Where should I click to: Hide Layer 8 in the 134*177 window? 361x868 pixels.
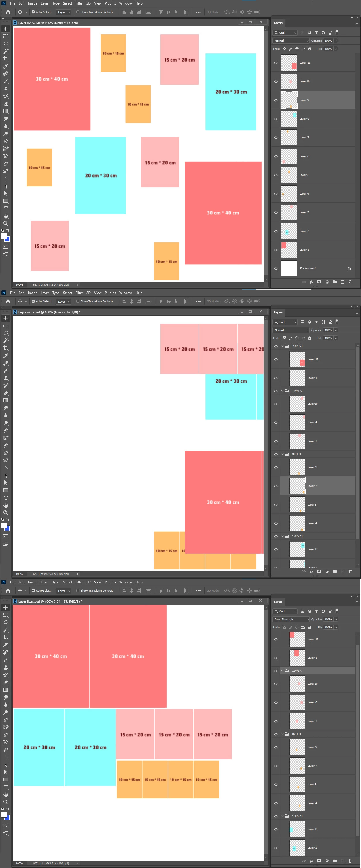coord(276,829)
